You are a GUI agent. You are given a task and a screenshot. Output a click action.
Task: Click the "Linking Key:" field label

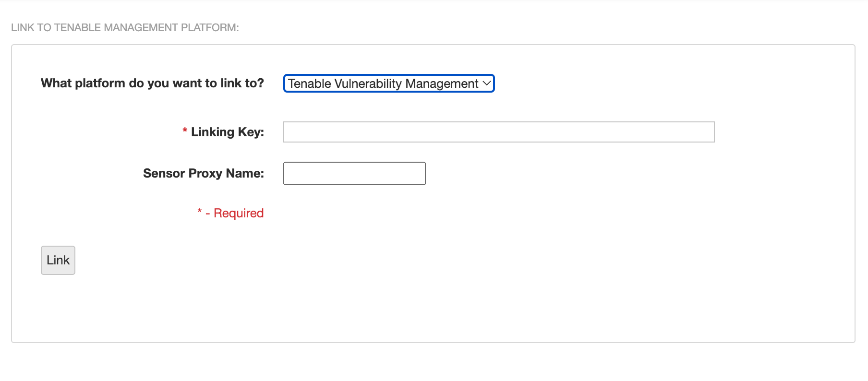pyautogui.click(x=227, y=132)
